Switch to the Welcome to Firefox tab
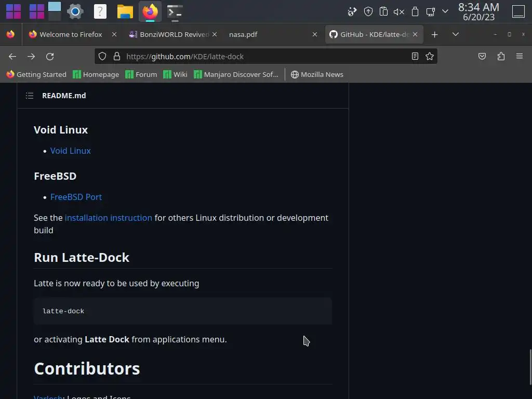The width and height of the screenshot is (532, 399). pyautogui.click(x=71, y=34)
